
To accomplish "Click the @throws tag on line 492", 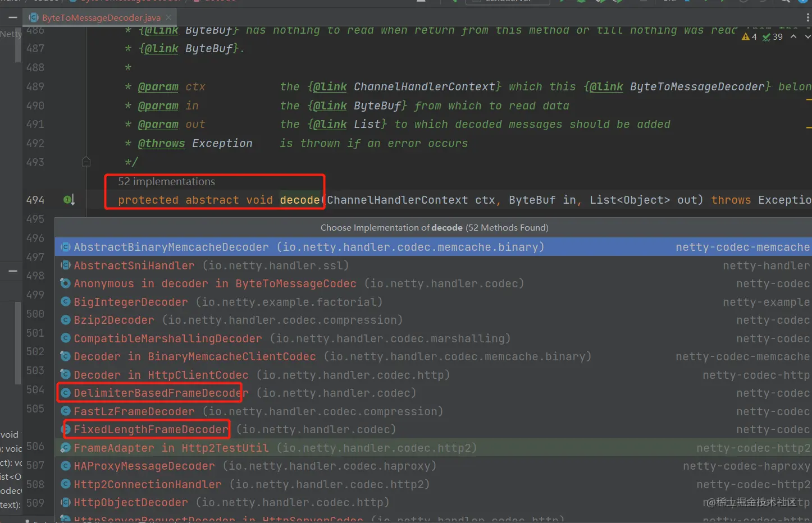I will pyautogui.click(x=161, y=143).
